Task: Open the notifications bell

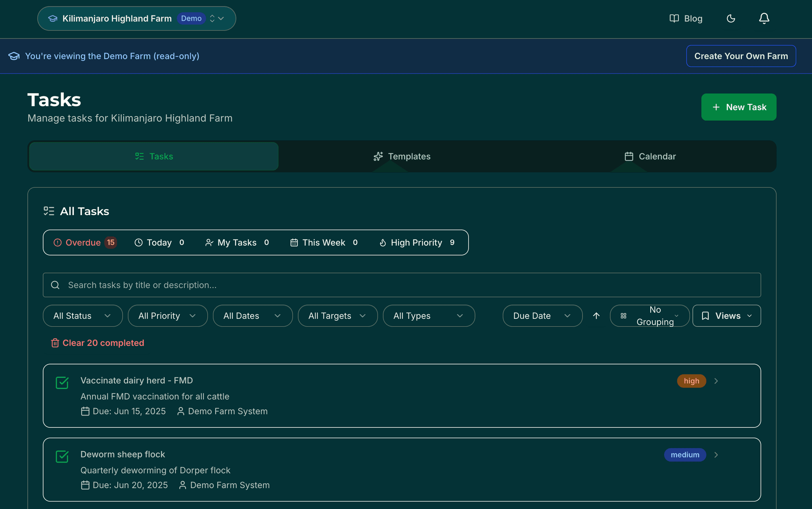Action: 764,18
